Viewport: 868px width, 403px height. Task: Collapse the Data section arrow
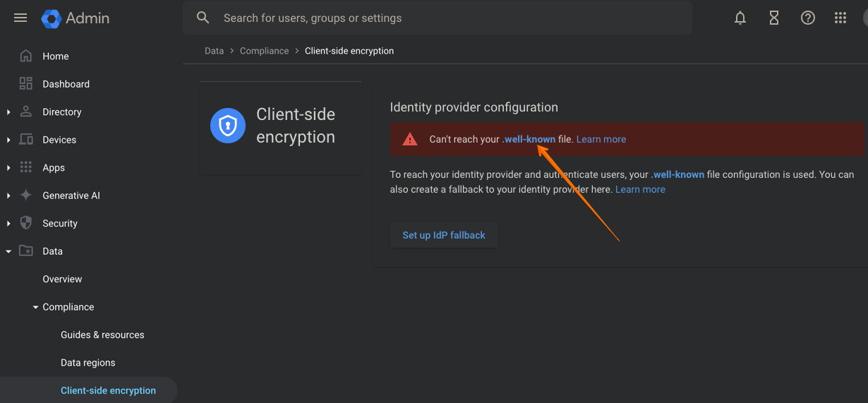click(8, 251)
